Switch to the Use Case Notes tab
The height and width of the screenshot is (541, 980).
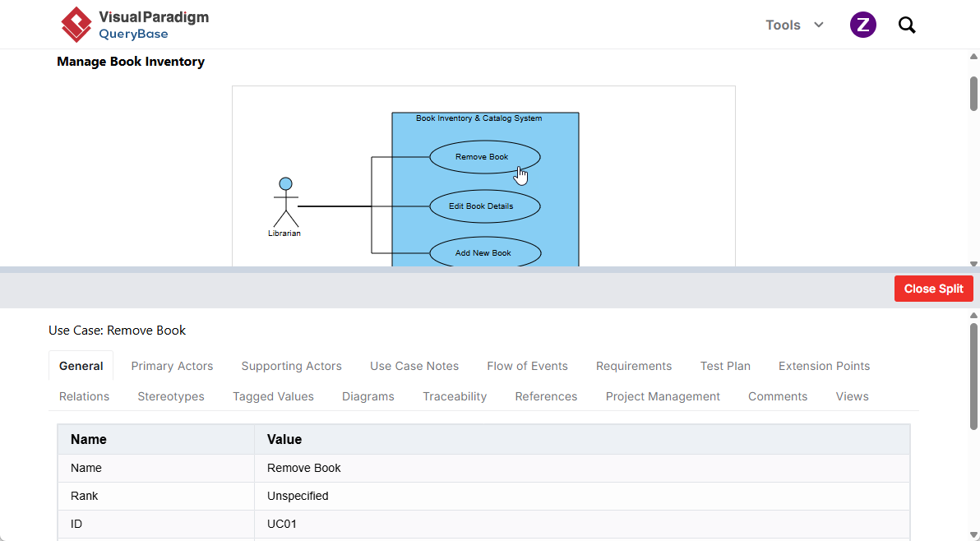point(414,366)
